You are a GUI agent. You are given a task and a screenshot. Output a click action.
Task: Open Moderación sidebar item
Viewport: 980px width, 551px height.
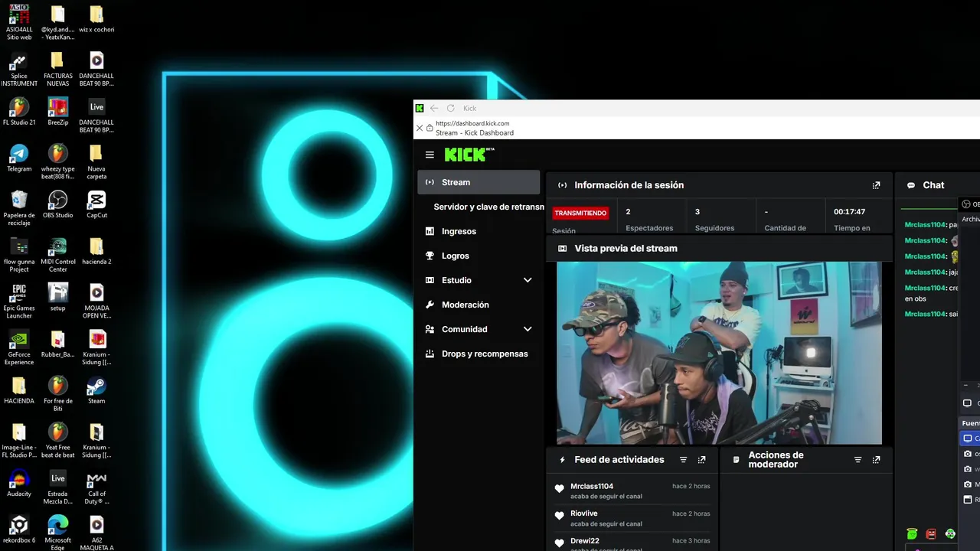(x=479, y=305)
